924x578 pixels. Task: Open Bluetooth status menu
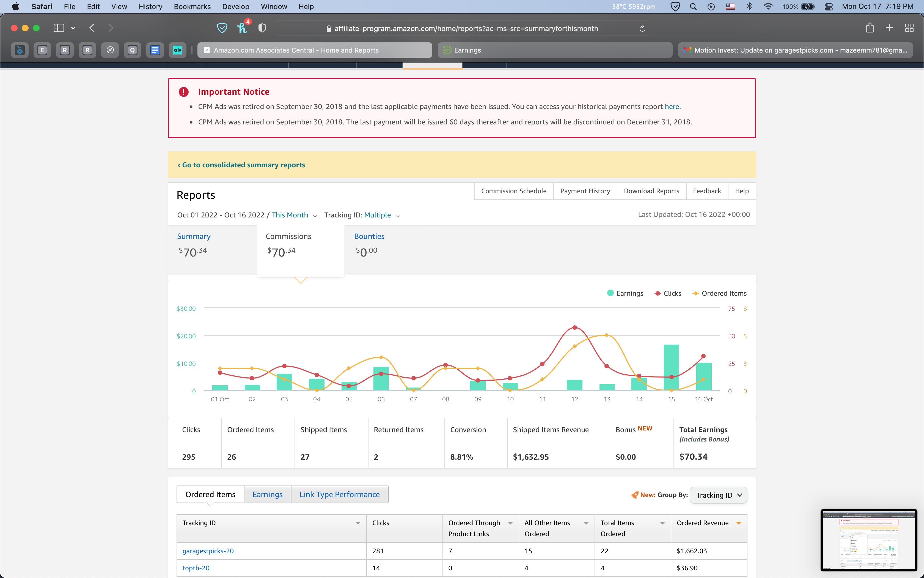pos(749,7)
